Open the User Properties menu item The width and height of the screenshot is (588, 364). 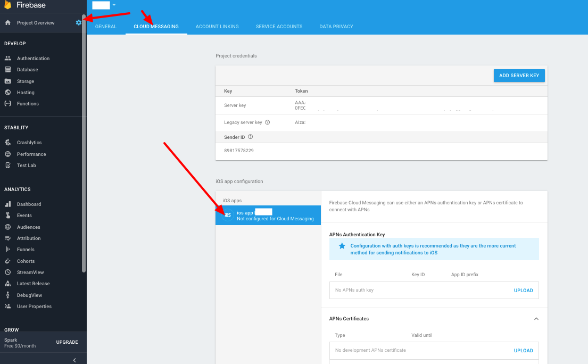point(34,307)
